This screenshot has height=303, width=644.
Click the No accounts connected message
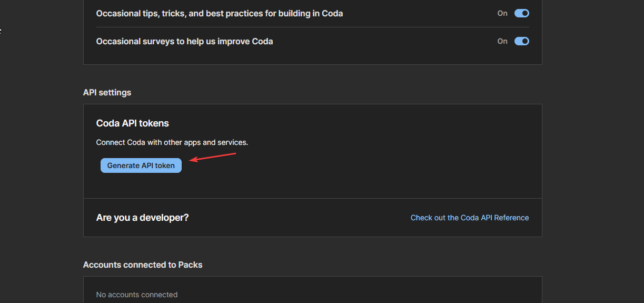(136, 295)
